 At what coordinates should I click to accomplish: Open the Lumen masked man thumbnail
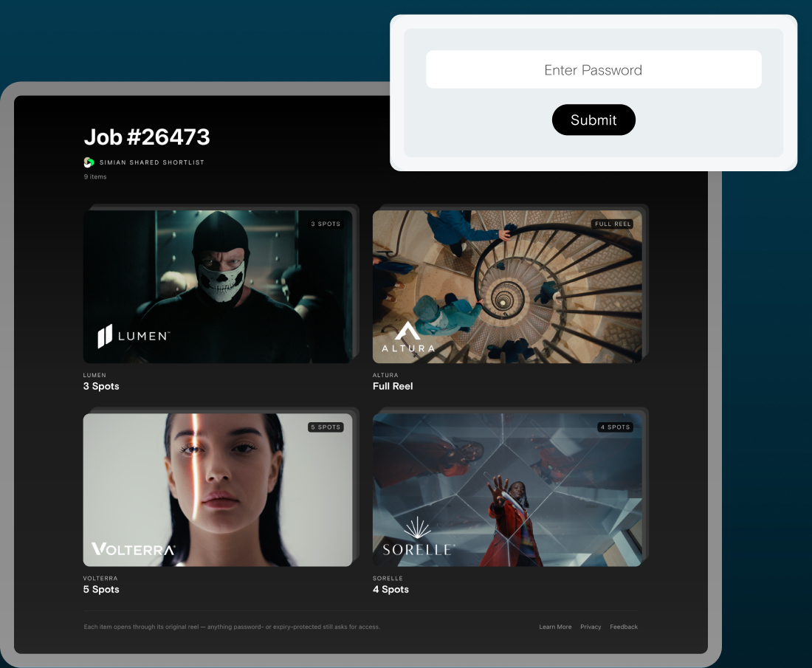point(218,286)
